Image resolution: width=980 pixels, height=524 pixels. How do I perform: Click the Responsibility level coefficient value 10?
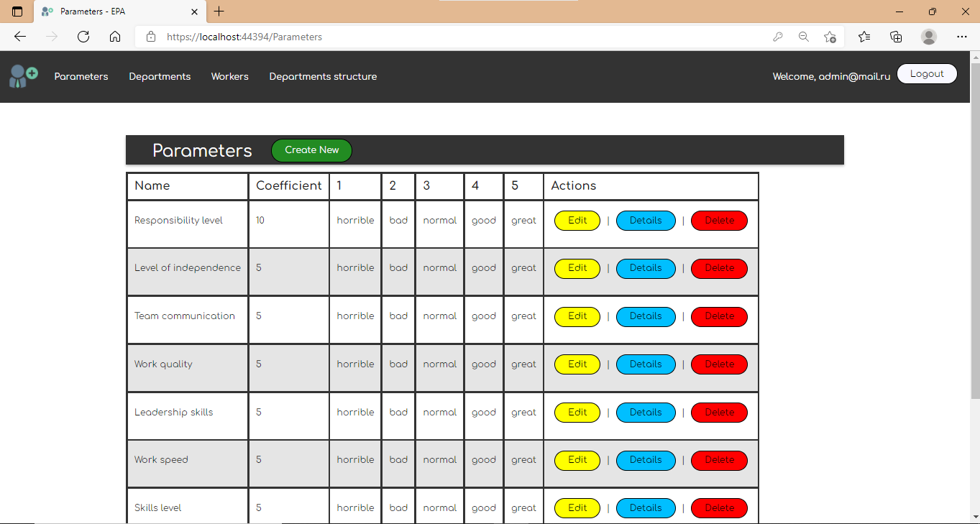pos(260,221)
